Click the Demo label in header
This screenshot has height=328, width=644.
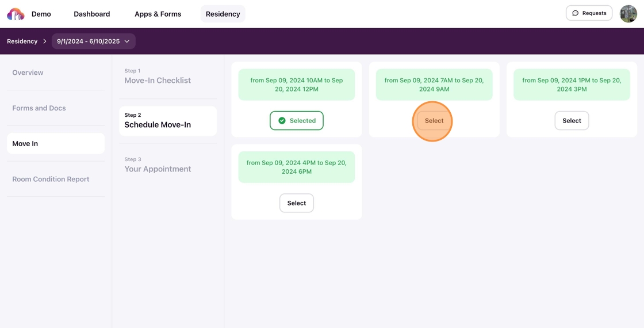click(x=41, y=14)
